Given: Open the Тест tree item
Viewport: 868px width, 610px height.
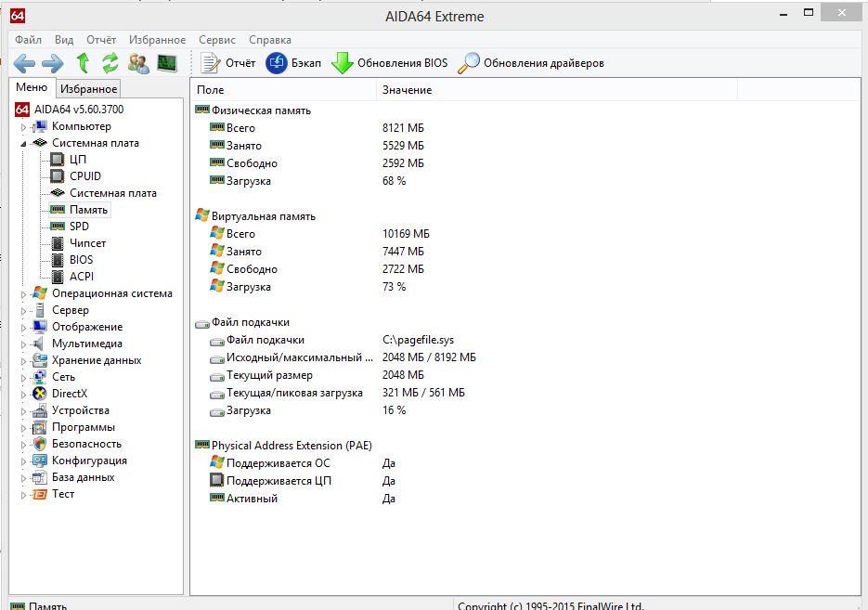Looking at the screenshot, I should point(63,494).
